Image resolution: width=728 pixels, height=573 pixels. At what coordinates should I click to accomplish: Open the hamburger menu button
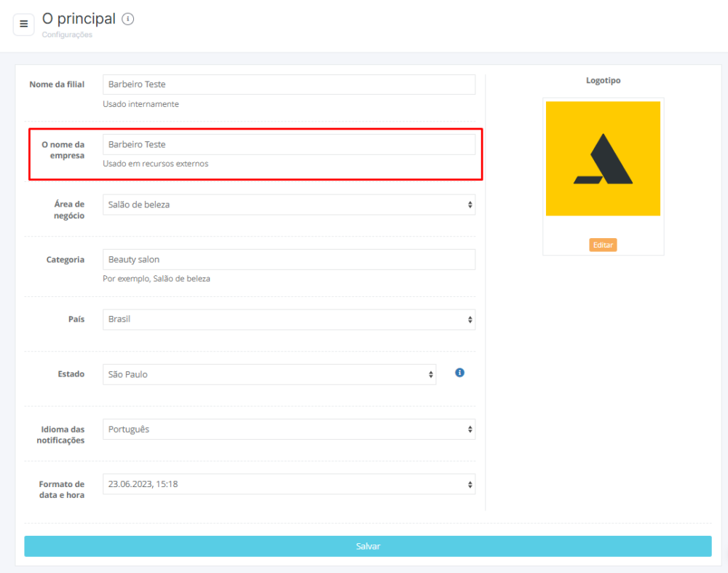point(24,24)
